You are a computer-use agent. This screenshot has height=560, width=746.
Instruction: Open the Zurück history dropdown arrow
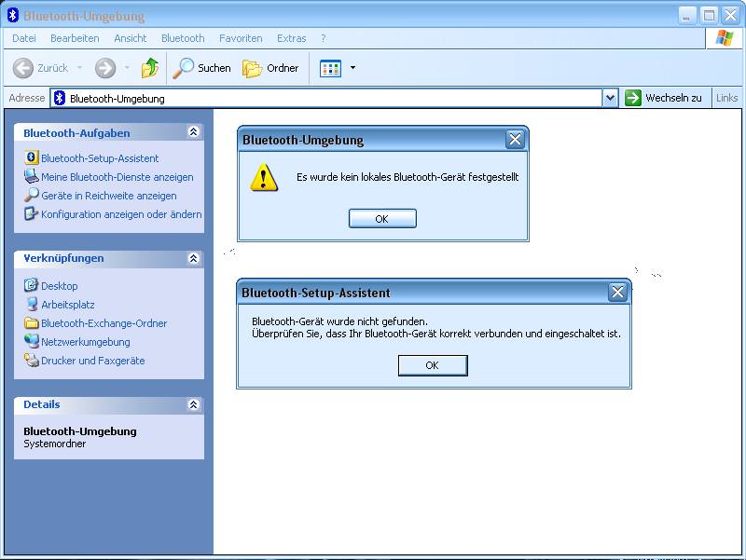[79, 67]
